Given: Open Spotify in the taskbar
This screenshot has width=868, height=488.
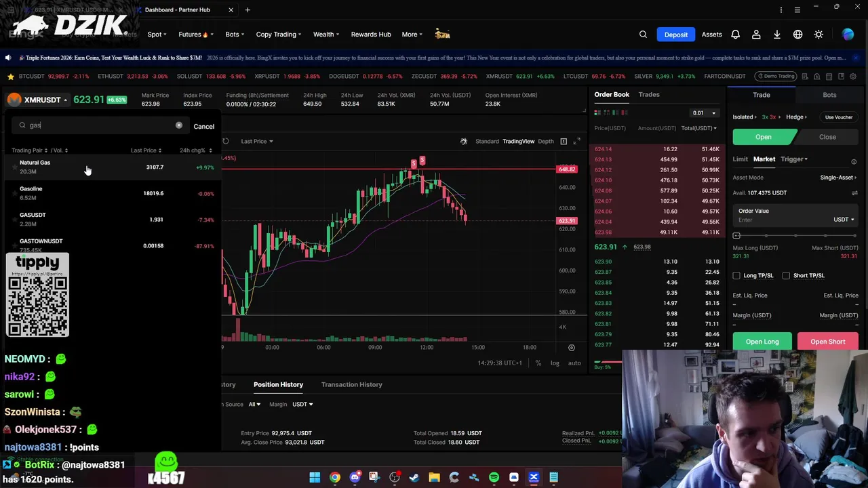Looking at the screenshot, I should [494, 478].
